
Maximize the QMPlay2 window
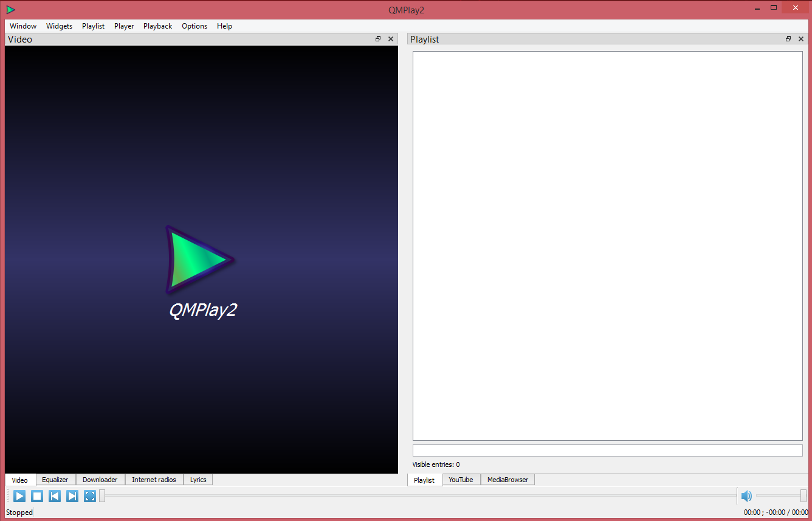(774, 8)
